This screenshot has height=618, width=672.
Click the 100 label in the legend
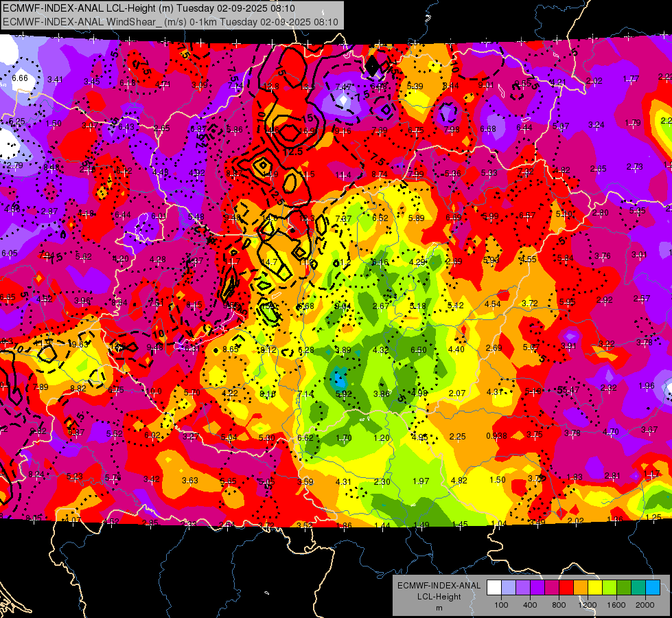click(501, 605)
